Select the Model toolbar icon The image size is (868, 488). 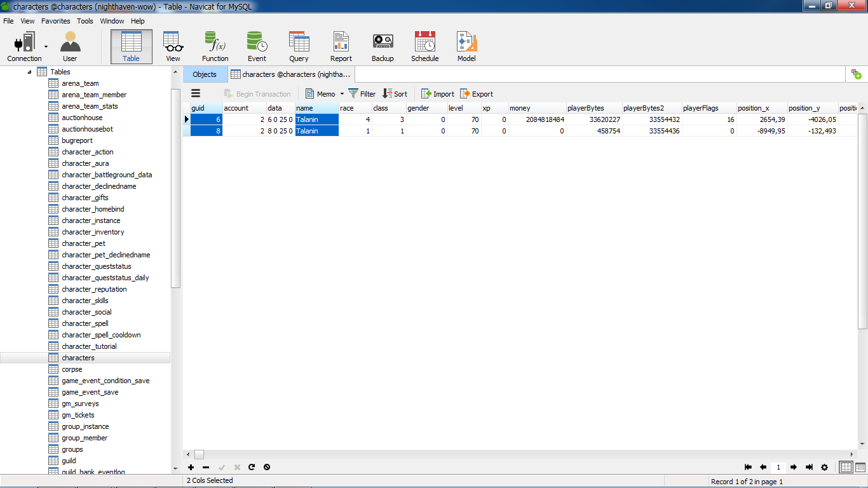pyautogui.click(x=466, y=46)
